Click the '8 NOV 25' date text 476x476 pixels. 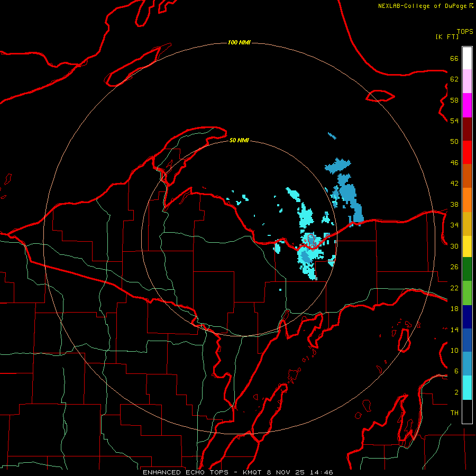[x=286, y=472]
